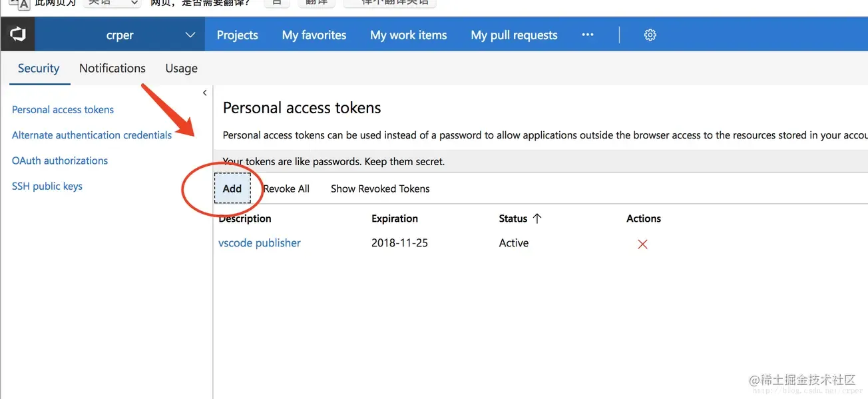
Task: Sort by Status column arrow
Action: point(537,218)
